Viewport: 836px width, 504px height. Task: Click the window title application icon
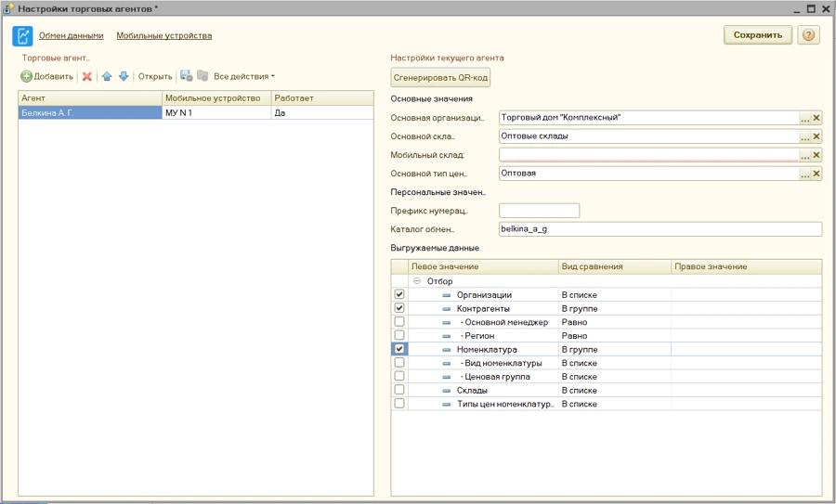tap(8, 8)
